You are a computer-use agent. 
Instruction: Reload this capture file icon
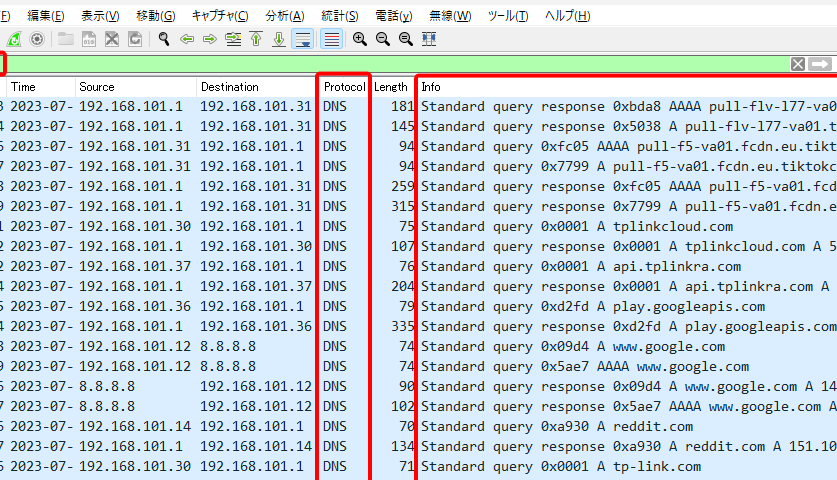135,39
